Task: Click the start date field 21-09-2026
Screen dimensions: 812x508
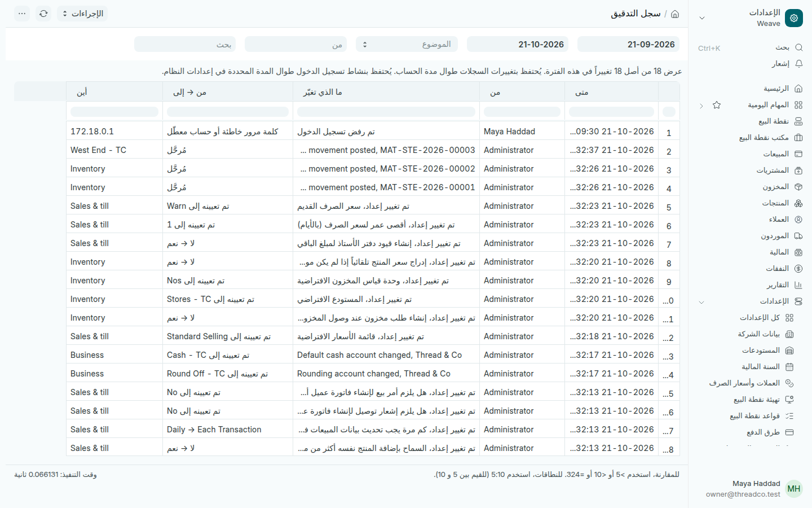Action: pyautogui.click(x=628, y=44)
